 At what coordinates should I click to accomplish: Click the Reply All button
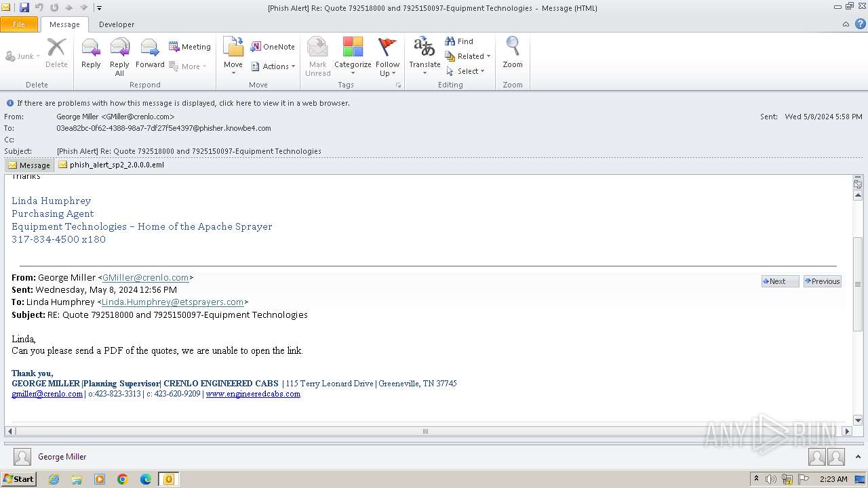119,57
